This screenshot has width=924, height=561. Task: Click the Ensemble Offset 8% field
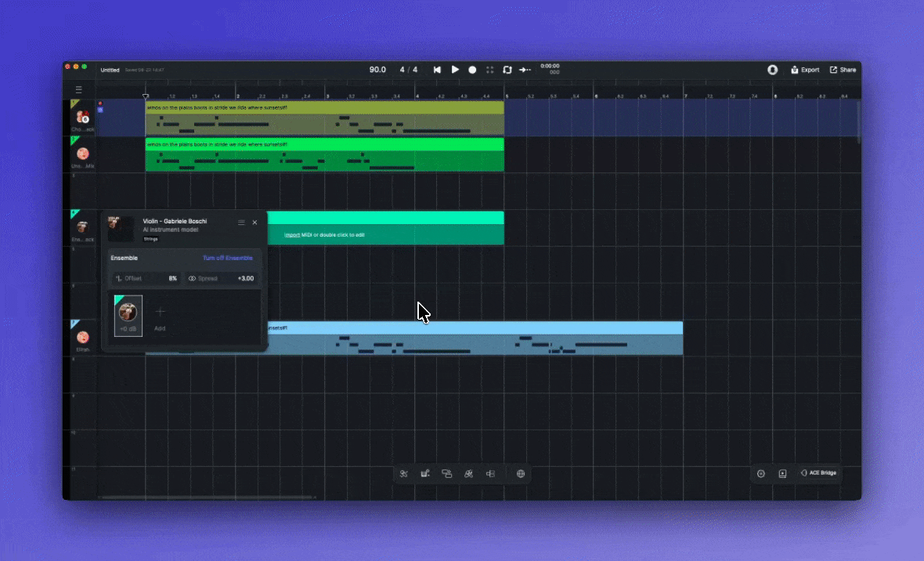pyautogui.click(x=146, y=278)
